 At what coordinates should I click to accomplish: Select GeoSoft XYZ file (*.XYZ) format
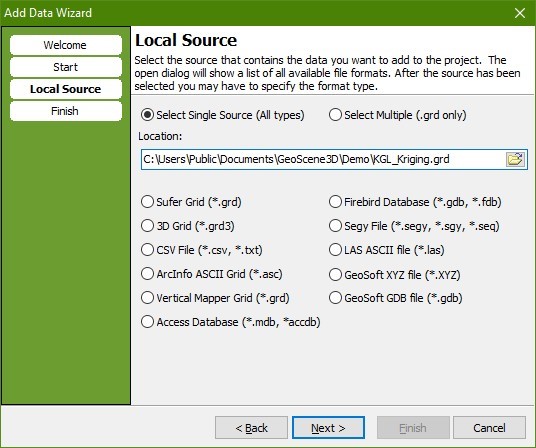[394, 274]
